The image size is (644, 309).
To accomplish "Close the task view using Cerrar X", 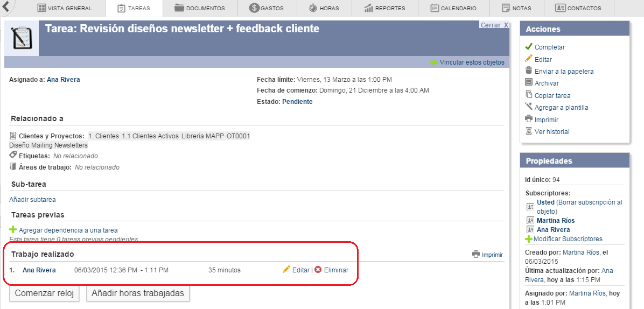I will point(494,25).
